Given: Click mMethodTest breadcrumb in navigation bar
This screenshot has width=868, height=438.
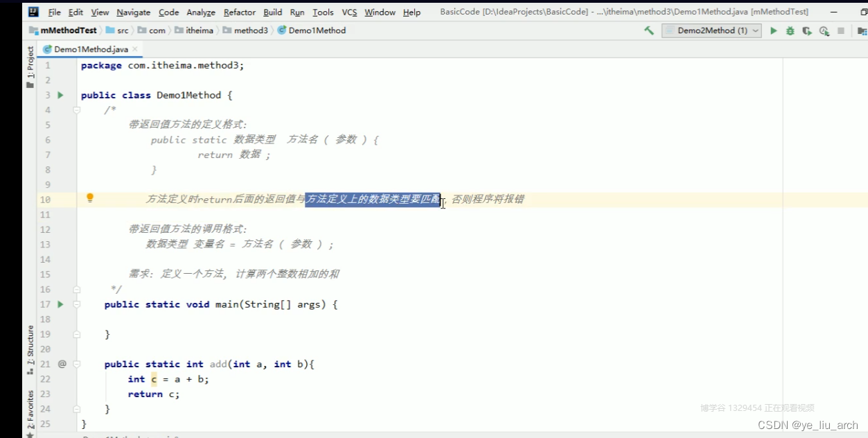Looking at the screenshot, I should click(62, 30).
